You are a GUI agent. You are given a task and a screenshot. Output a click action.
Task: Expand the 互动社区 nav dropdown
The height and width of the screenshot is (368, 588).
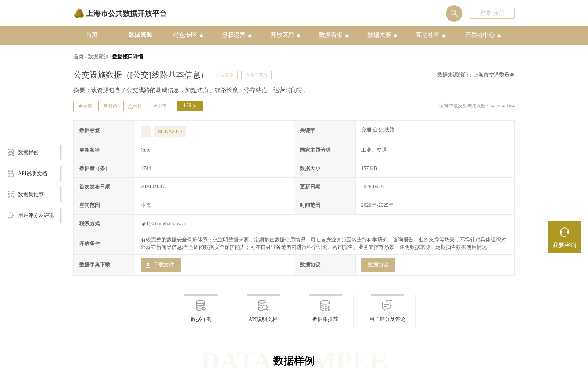pos(431,35)
